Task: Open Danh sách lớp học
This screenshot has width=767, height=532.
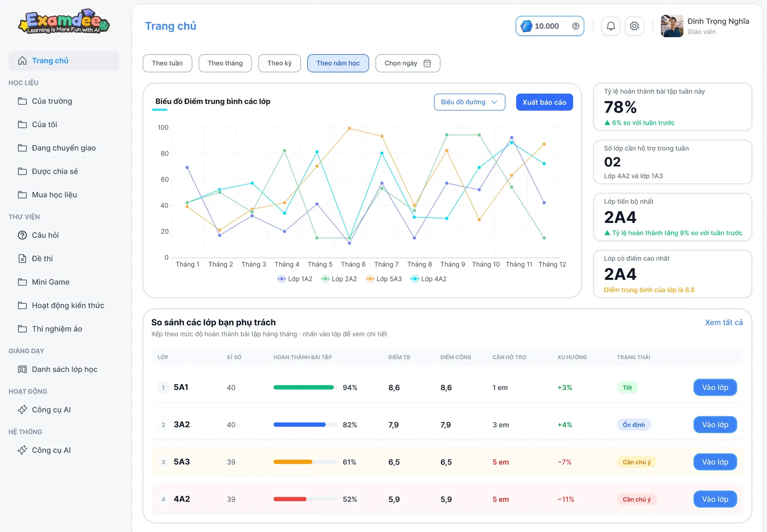Action: (64, 369)
